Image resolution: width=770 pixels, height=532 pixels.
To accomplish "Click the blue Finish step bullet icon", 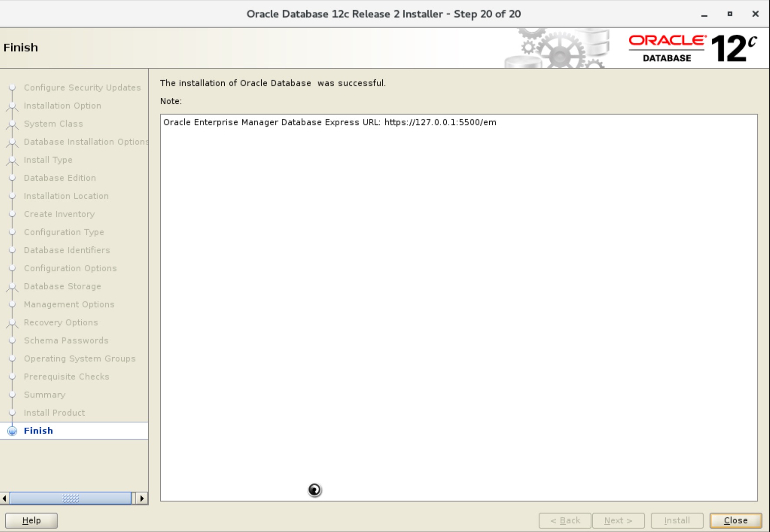I will click(12, 431).
